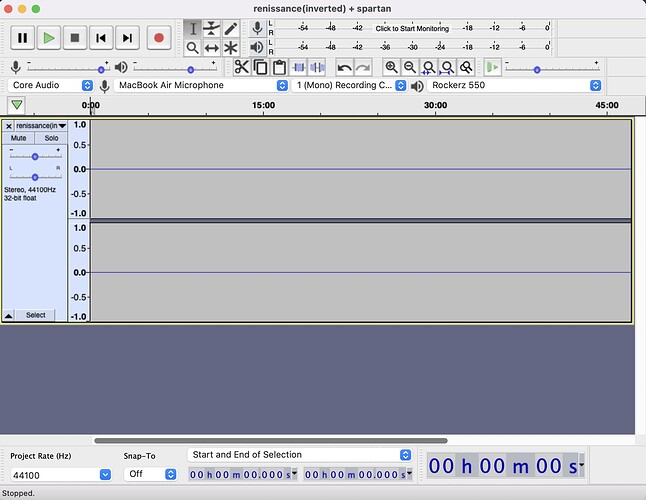
Task: Open the Snap-To Off dropdown
Action: (x=150, y=474)
